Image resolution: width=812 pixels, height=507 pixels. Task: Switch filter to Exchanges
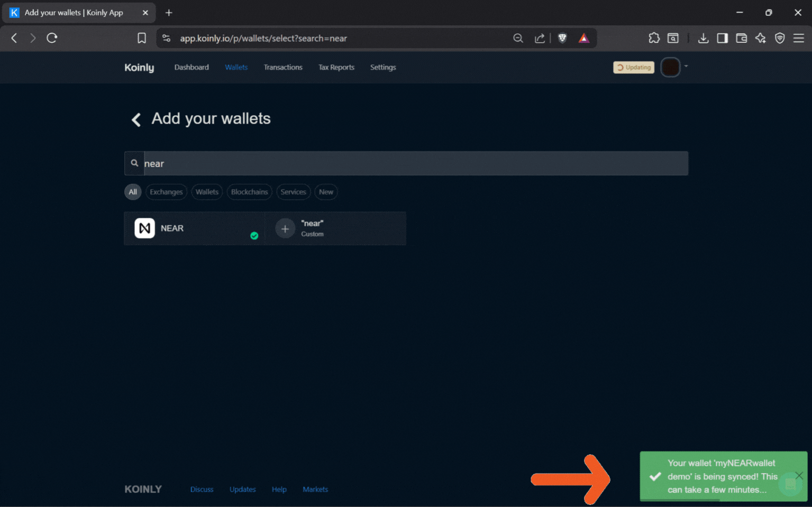(x=166, y=192)
